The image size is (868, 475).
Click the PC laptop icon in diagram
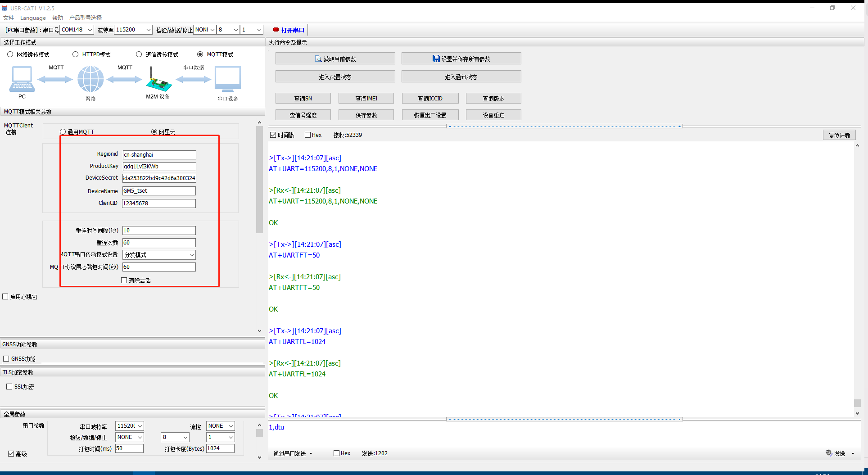[x=22, y=79]
